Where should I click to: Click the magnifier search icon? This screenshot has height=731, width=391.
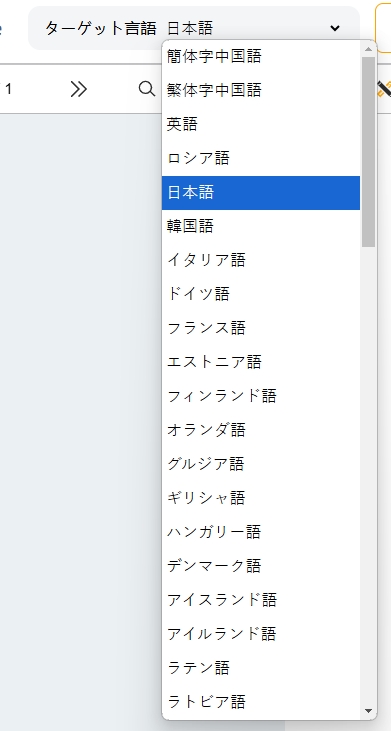click(x=147, y=88)
